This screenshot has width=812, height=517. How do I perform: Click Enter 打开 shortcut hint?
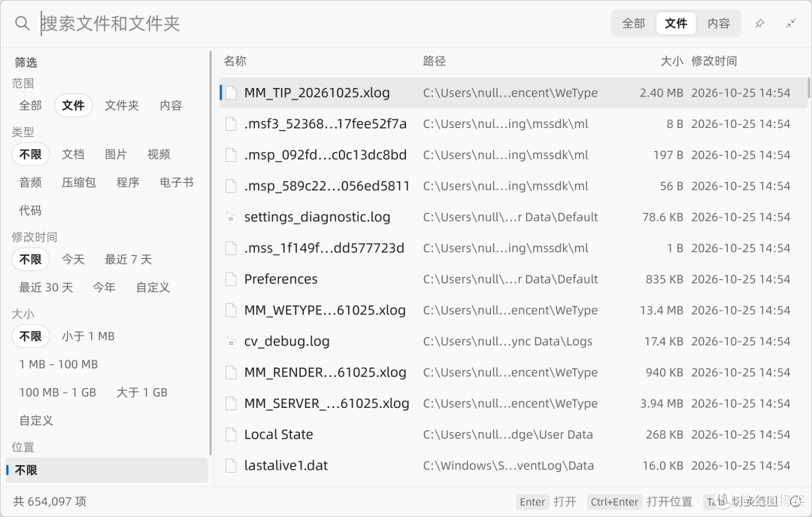pyautogui.click(x=547, y=502)
